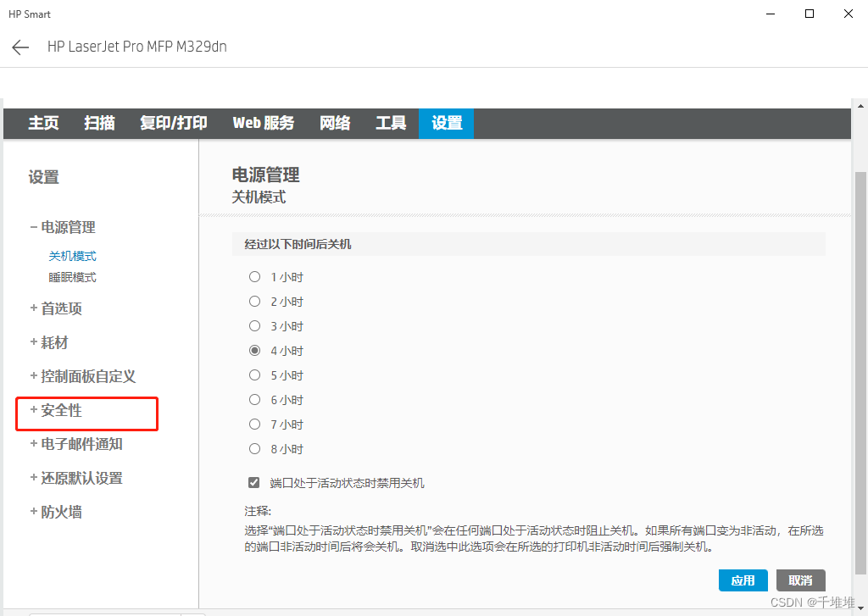868x616 pixels.
Task: Select the 2 小时 shutdown option
Action: [254, 301]
